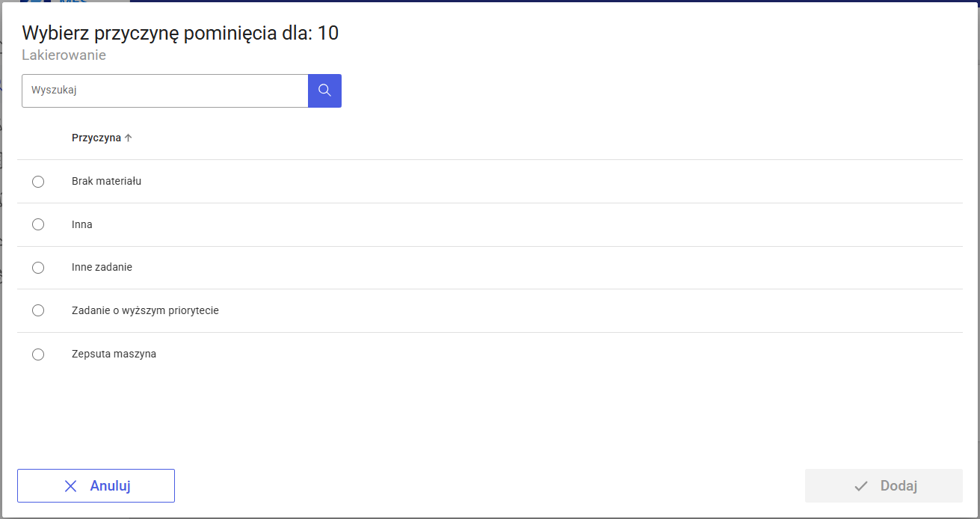The width and height of the screenshot is (980, 519).
Task: Select the Brak materiału radio button
Action: point(38,182)
